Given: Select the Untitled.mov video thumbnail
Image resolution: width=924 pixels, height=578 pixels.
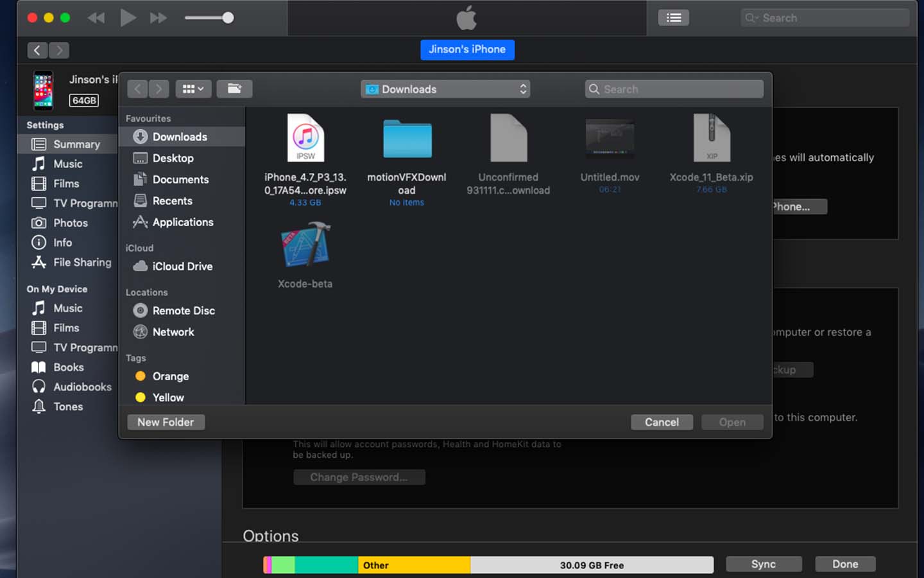Looking at the screenshot, I should pyautogui.click(x=610, y=138).
